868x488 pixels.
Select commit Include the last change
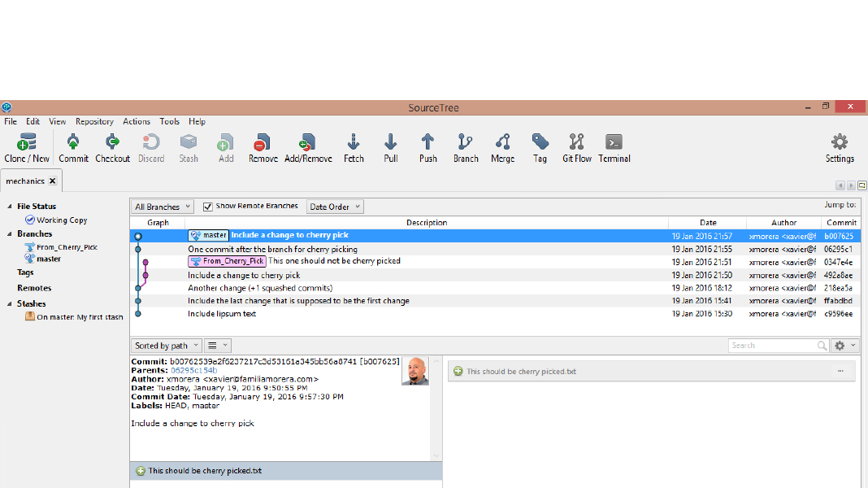[496, 301]
